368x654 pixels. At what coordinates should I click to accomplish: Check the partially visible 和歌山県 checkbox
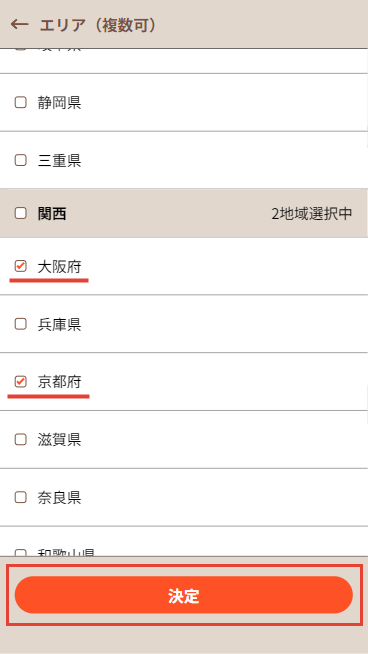20,553
